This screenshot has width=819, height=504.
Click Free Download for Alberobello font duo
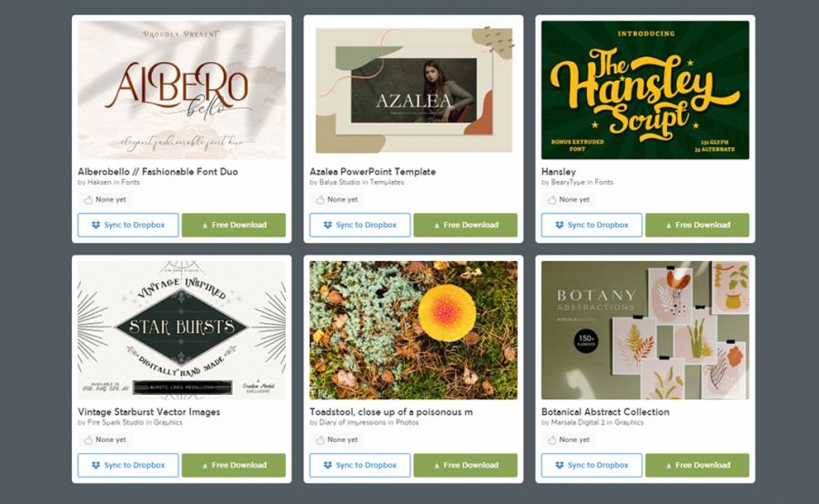pos(234,225)
